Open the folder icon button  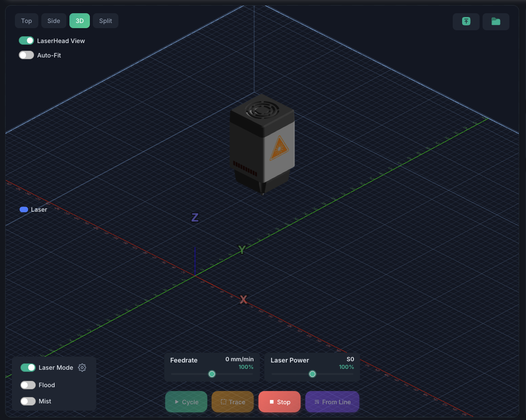pyautogui.click(x=496, y=21)
